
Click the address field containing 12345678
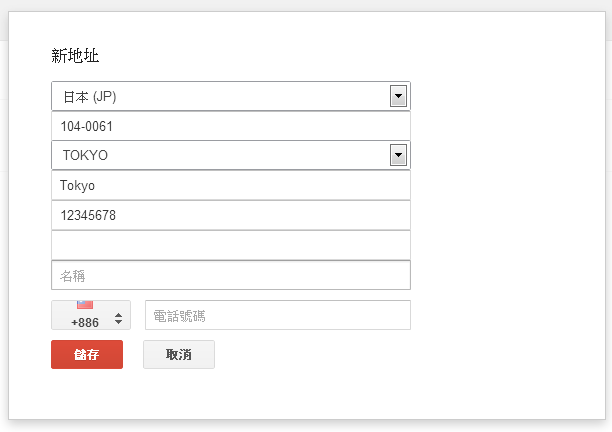coord(231,215)
